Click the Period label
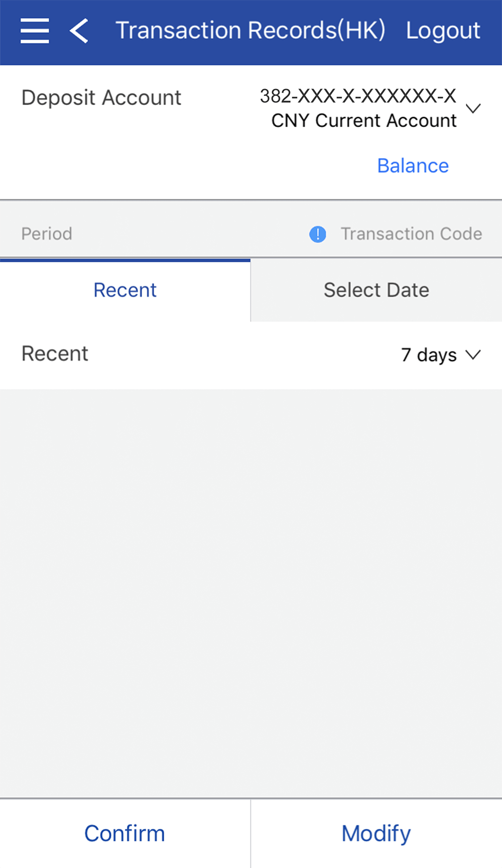The image size is (502, 868). click(x=47, y=234)
